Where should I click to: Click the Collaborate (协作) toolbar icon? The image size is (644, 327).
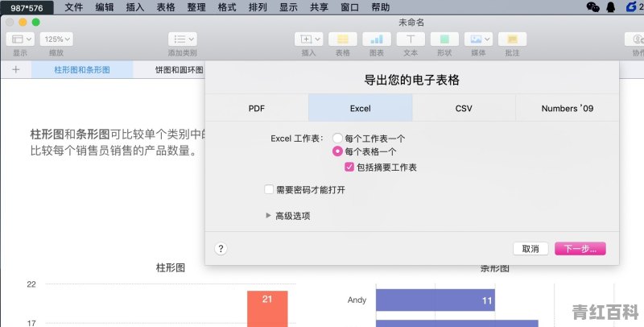click(x=634, y=39)
